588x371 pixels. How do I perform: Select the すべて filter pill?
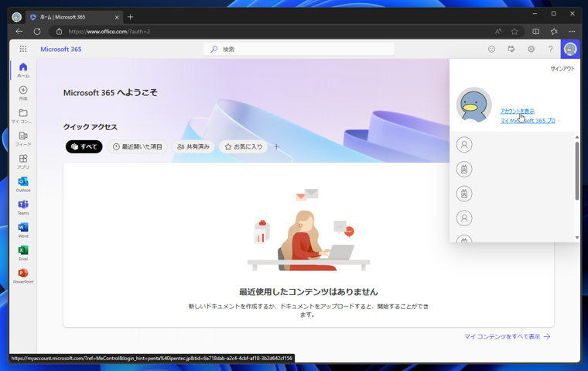[84, 146]
